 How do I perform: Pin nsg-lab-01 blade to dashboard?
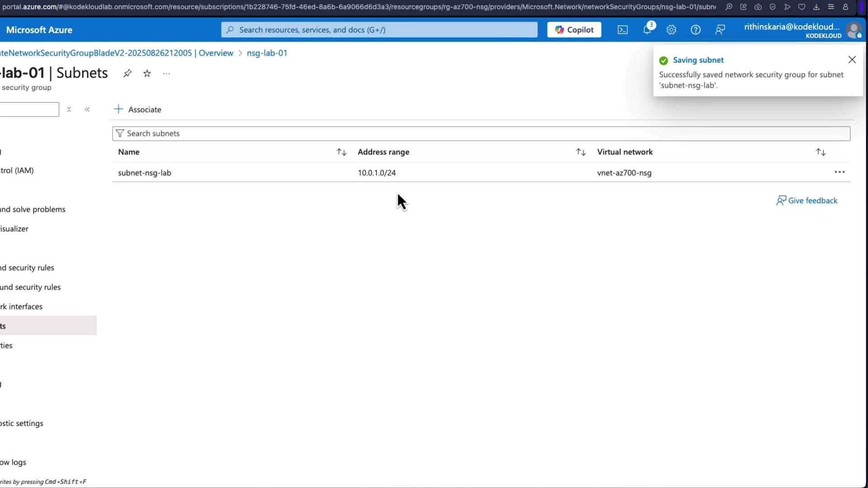(127, 73)
